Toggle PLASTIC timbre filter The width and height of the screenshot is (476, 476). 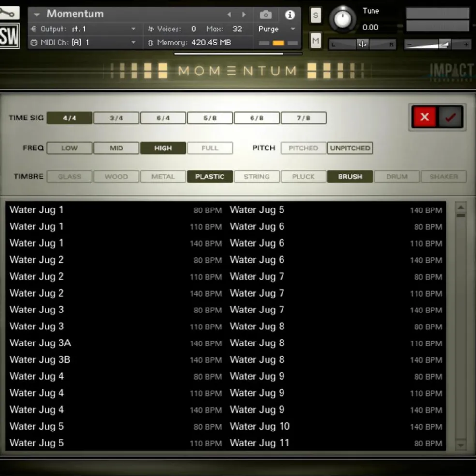[x=210, y=177]
